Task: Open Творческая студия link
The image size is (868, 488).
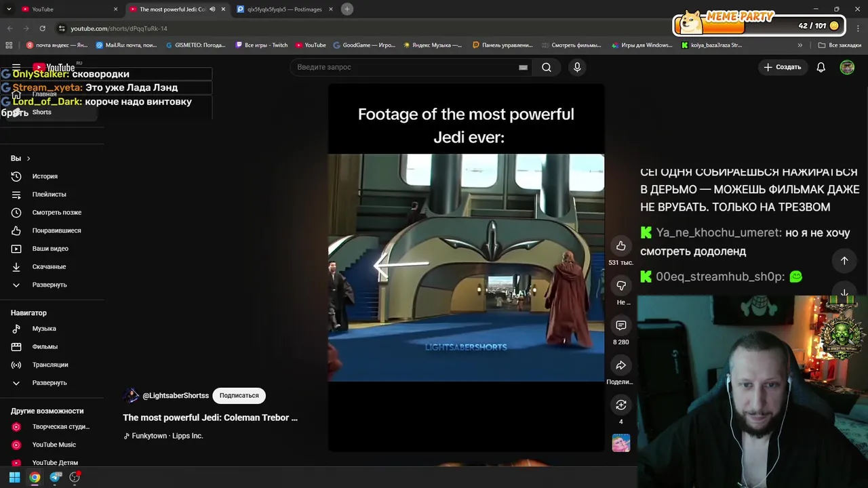Action: coord(52,426)
